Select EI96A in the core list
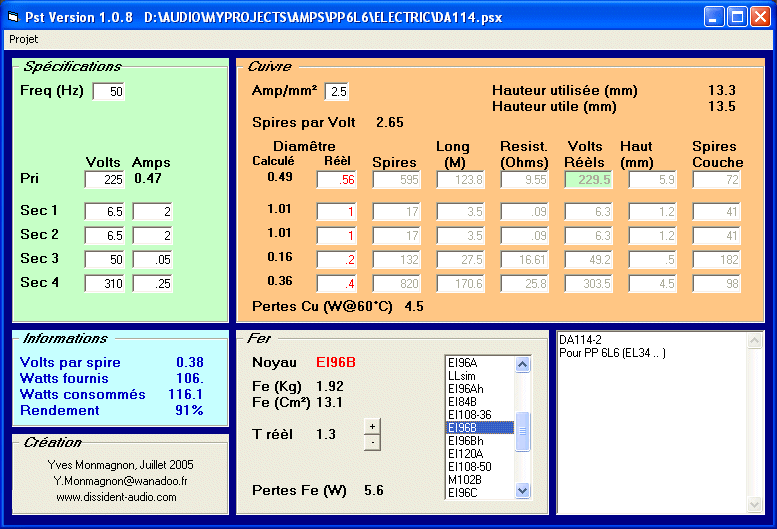Viewport: 777px width, 529px height. click(x=463, y=363)
